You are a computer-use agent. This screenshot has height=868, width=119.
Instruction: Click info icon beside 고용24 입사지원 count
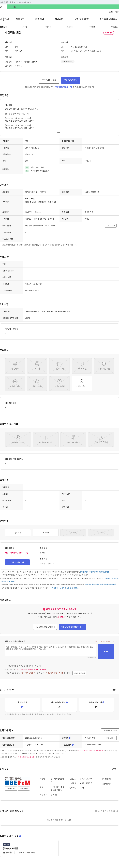[x=103, y=702]
